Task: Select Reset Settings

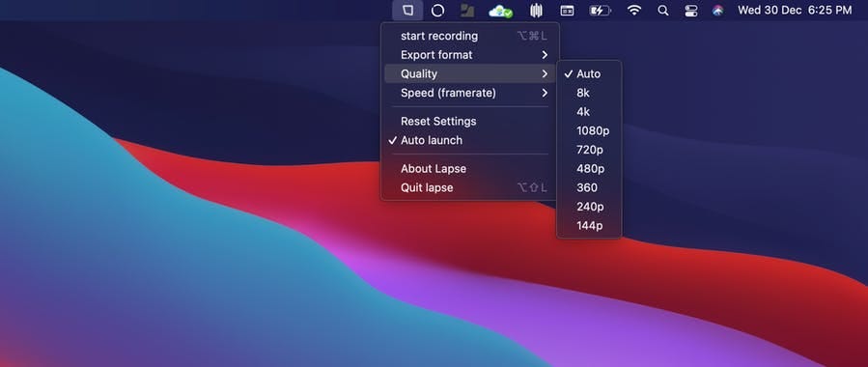Action: [x=469, y=122]
